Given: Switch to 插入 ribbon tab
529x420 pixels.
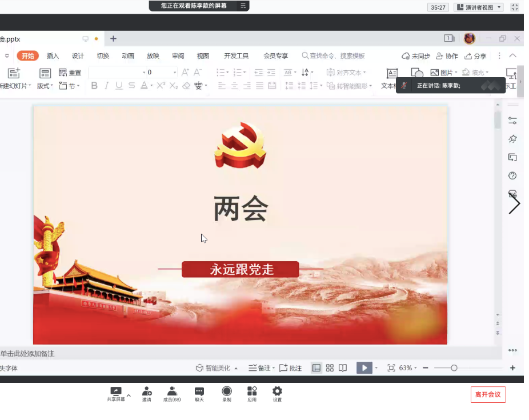Looking at the screenshot, I should pos(53,55).
